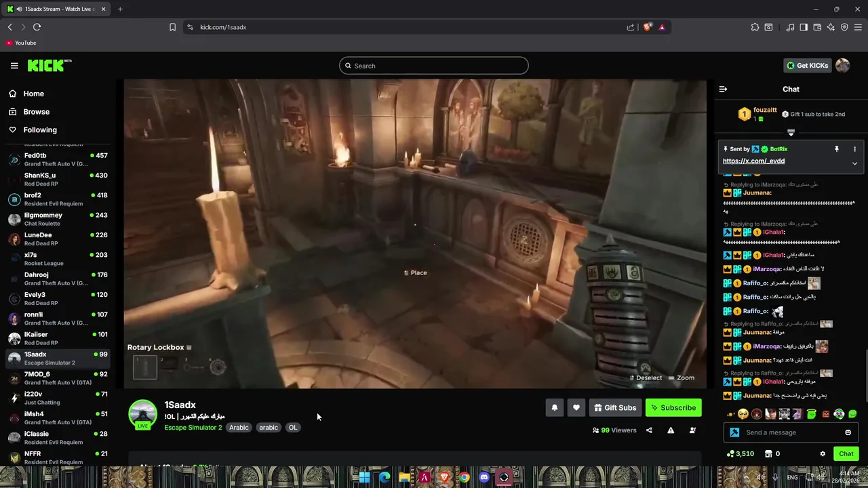
Task: Open the profile avatar menu
Action: pyautogui.click(x=842, y=66)
